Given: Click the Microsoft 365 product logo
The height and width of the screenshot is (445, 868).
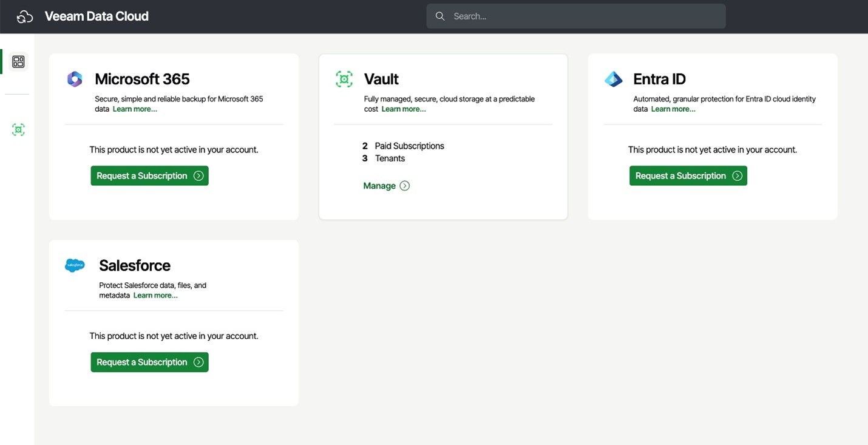Looking at the screenshot, I should [x=75, y=80].
